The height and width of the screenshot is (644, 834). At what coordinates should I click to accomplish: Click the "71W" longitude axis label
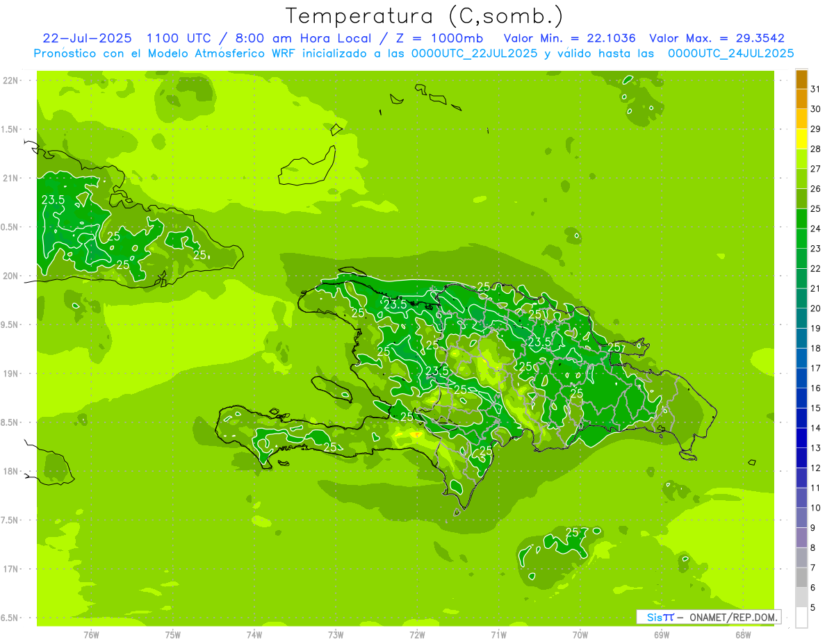point(498,635)
